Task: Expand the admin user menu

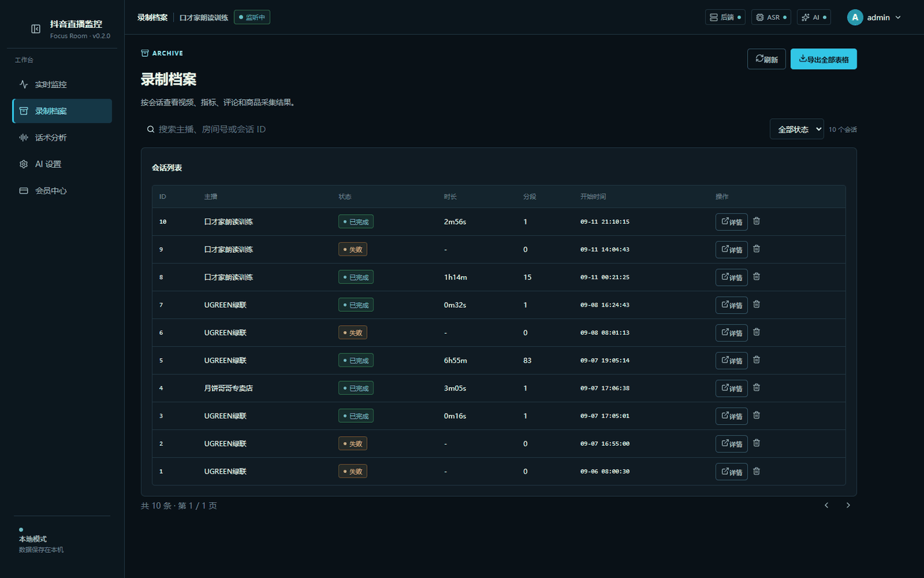Action: pyautogui.click(x=874, y=18)
